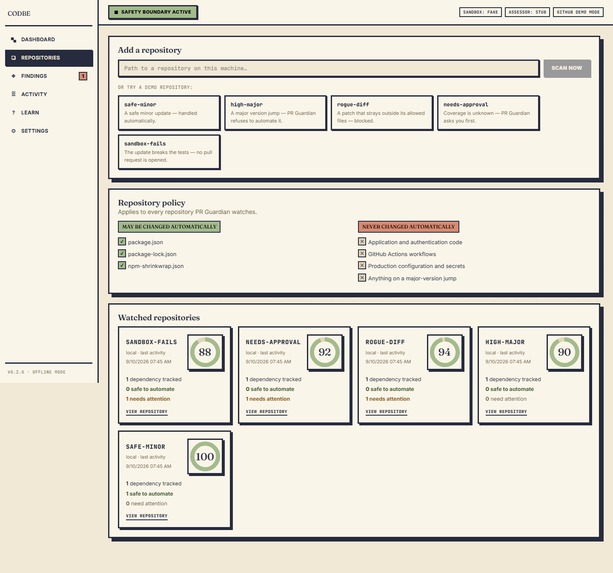Click the Anything on a major-version jump box
The width and height of the screenshot is (613, 573).
[x=362, y=278]
